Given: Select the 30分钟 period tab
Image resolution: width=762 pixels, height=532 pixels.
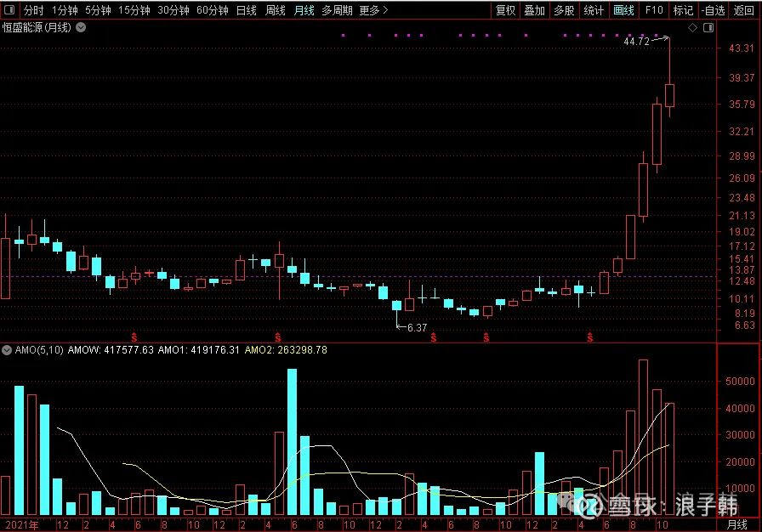Looking at the screenshot, I should 173,10.
